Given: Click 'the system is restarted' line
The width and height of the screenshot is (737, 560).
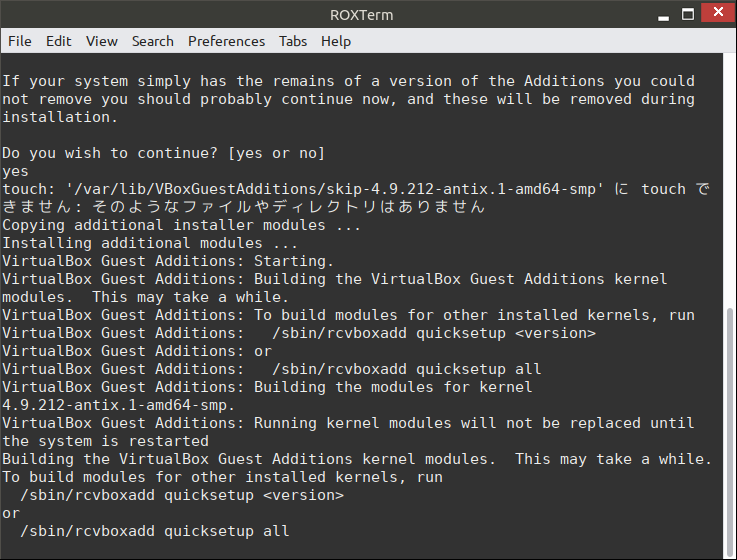Looking at the screenshot, I should 105,441.
